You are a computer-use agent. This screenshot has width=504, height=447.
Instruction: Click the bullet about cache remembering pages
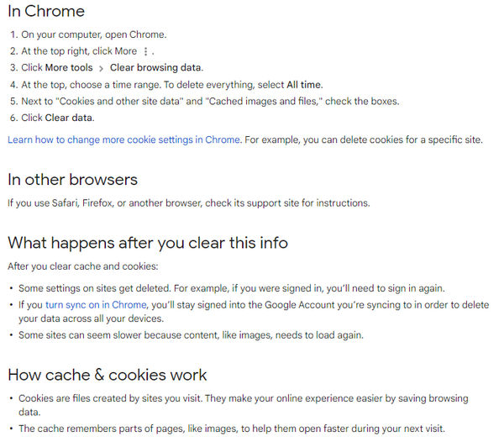point(231,429)
